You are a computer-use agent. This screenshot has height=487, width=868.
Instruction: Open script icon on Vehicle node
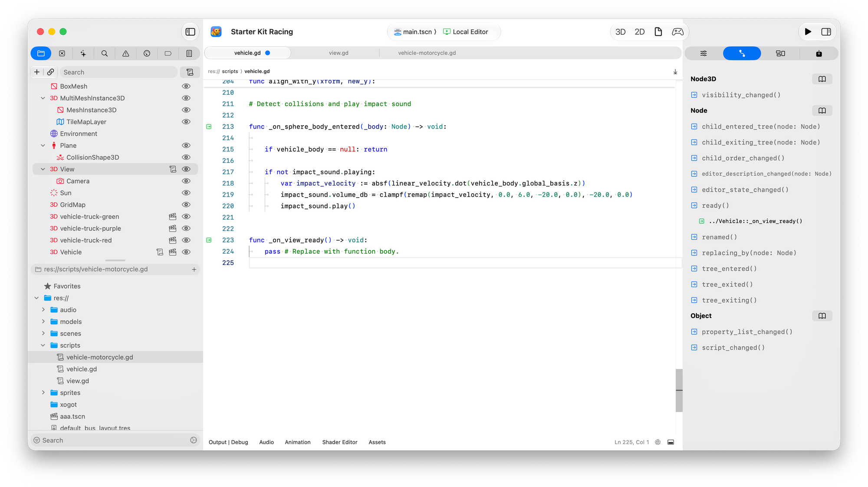tap(160, 252)
